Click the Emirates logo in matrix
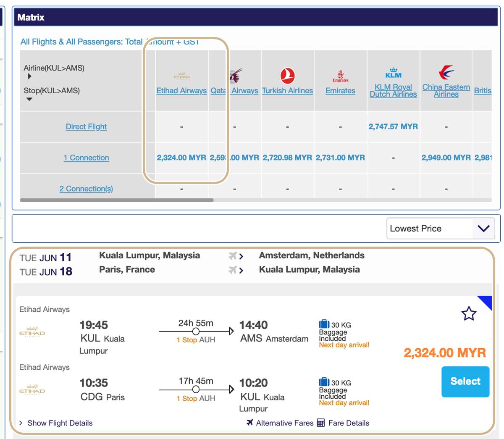The height and width of the screenshot is (439, 504). (341, 76)
